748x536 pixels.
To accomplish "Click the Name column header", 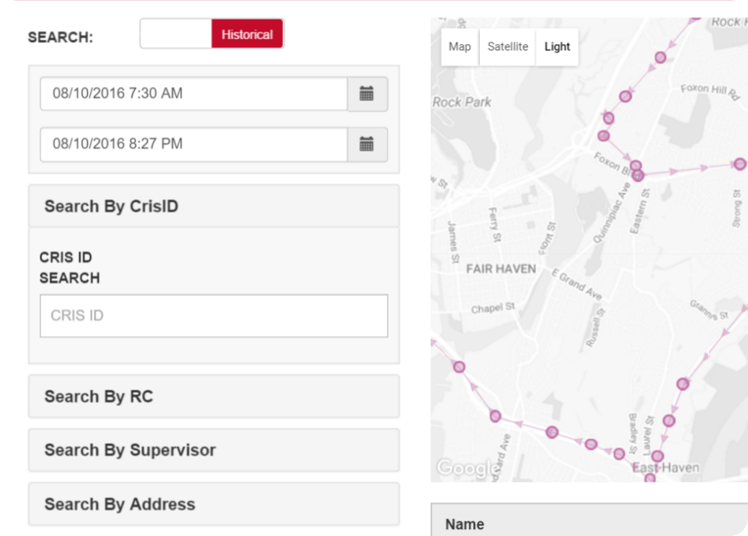I will pyautogui.click(x=465, y=524).
